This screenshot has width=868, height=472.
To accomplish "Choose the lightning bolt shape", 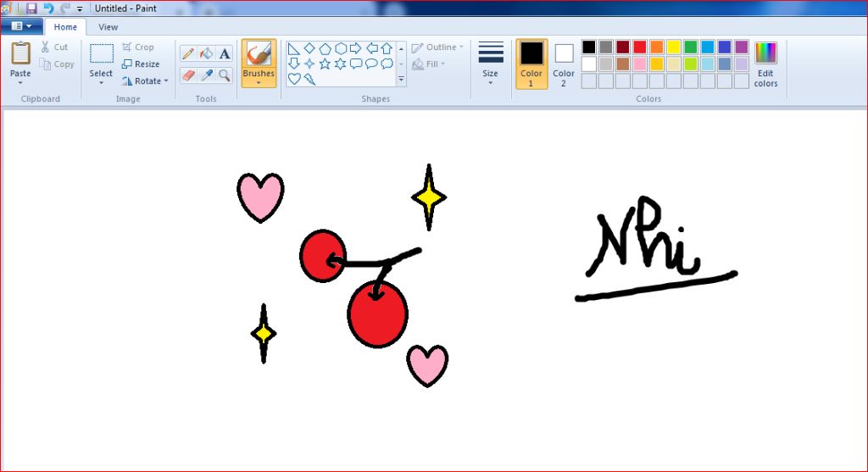I will [x=309, y=79].
